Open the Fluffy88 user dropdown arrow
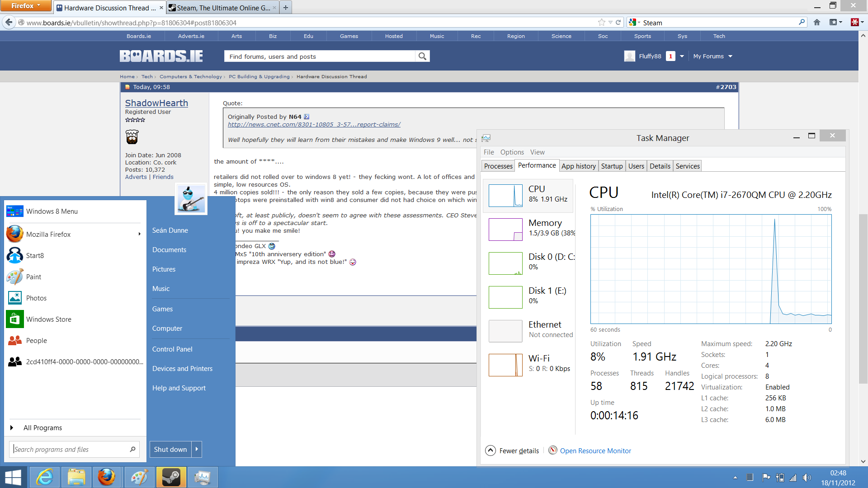868x488 pixels. click(682, 56)
